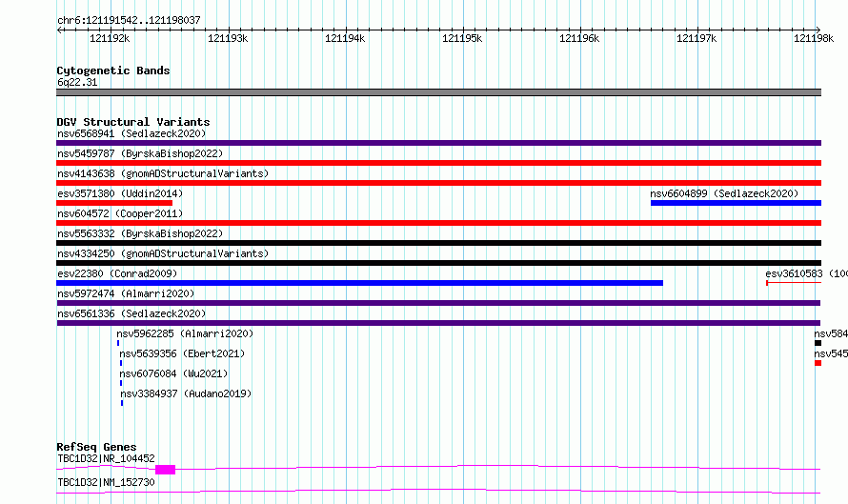The height and width of the screenshot is (504, 848).
Task: Click the nsv4143638 red variant bar
Action: 438,183
